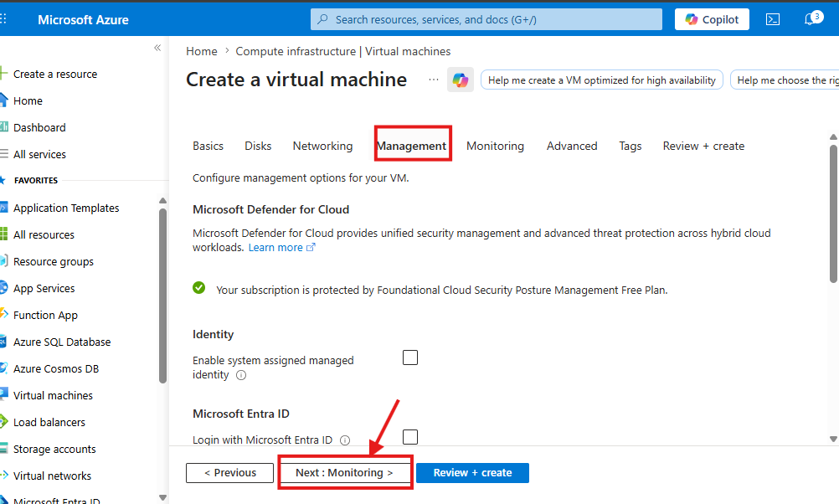The height and width of the screenshot is (504, 839).
Task: Open the Learn more link
Action: pyautogui.click(x=282, y=248)
